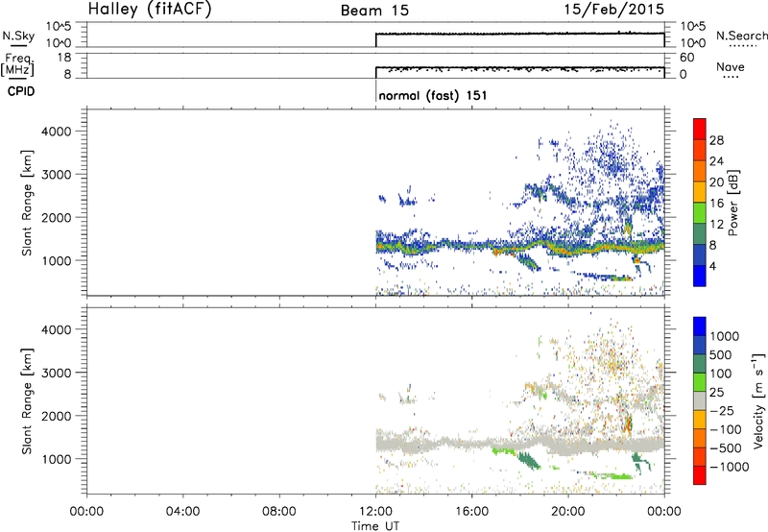Image resolution: width=768 pixels, height=532 pixels.
Task: Click the date '15/Feb/2015'
Action: 613,9
